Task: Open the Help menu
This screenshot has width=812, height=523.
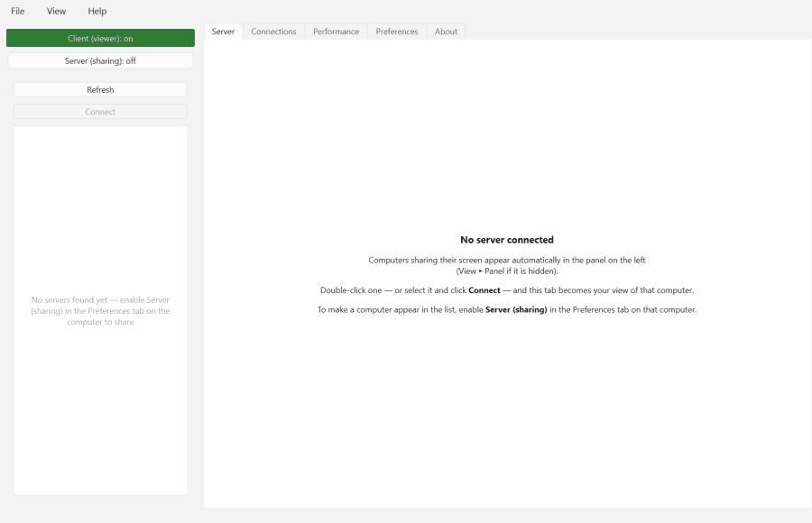Action: 97,11
